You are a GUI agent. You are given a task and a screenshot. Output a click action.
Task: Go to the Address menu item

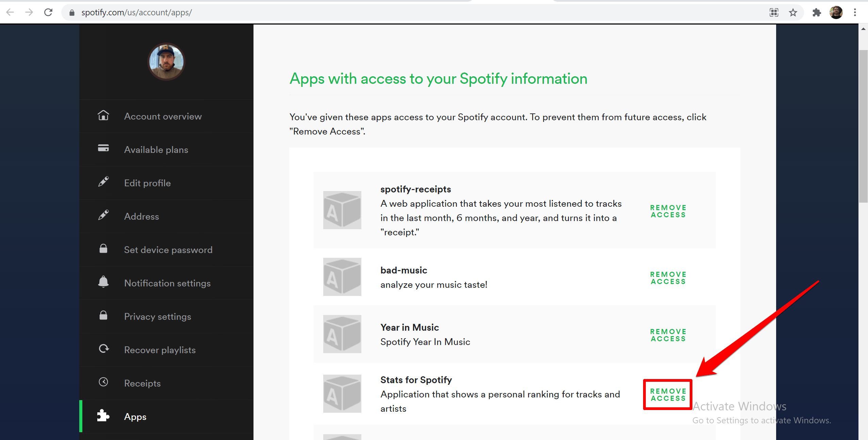pyautogui.click(x=142, y=217)
